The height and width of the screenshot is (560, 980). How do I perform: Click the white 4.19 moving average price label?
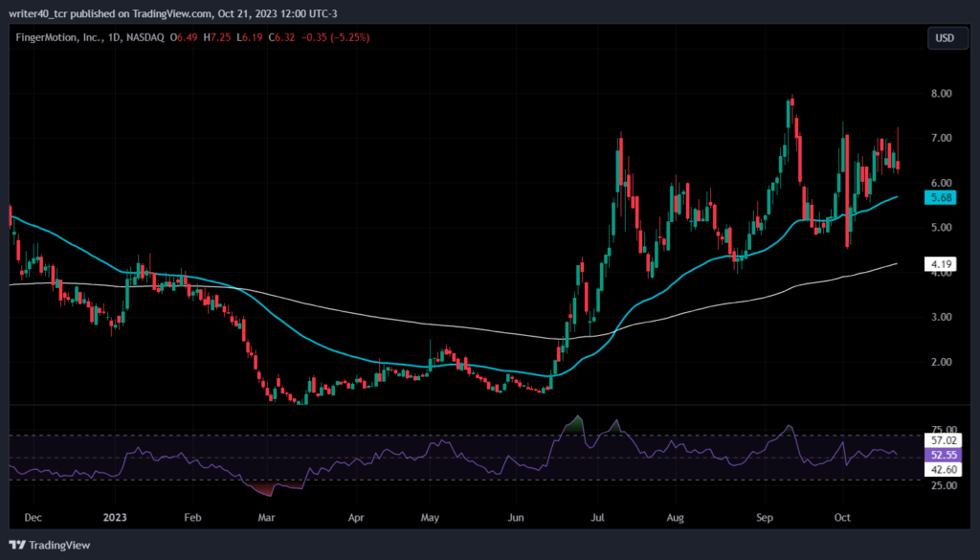click(x=941, y=264)
